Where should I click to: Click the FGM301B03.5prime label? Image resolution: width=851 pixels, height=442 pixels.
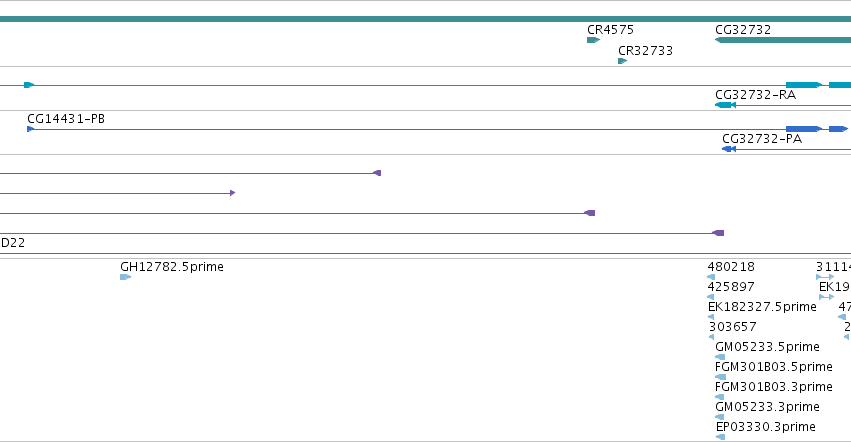click(x=773, y=367)
